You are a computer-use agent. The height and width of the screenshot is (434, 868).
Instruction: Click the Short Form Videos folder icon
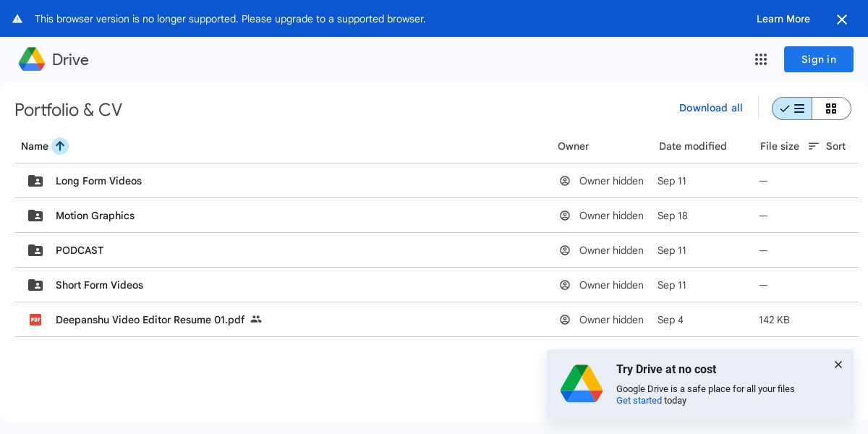(x=35, y=285)
